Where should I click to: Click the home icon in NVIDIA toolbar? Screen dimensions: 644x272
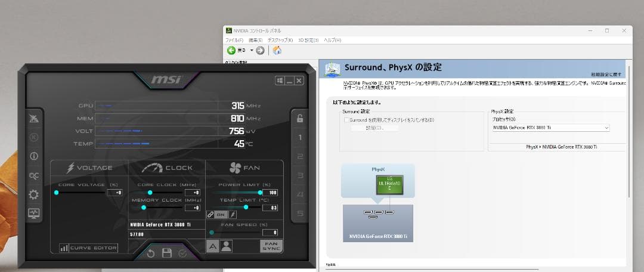[x=277, y=51]
